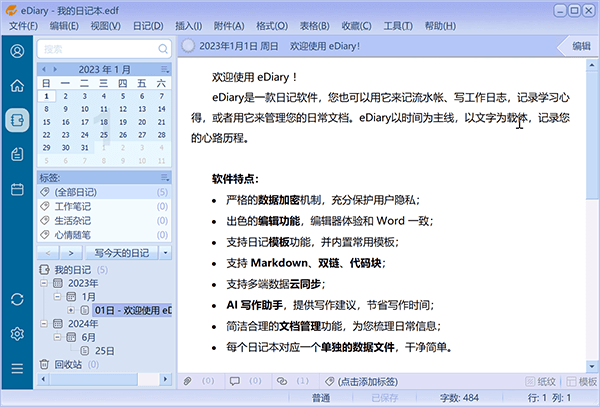Expand the 01日 entry node
The height and width of the screenshot is (407, 600).
coord(71,310)
